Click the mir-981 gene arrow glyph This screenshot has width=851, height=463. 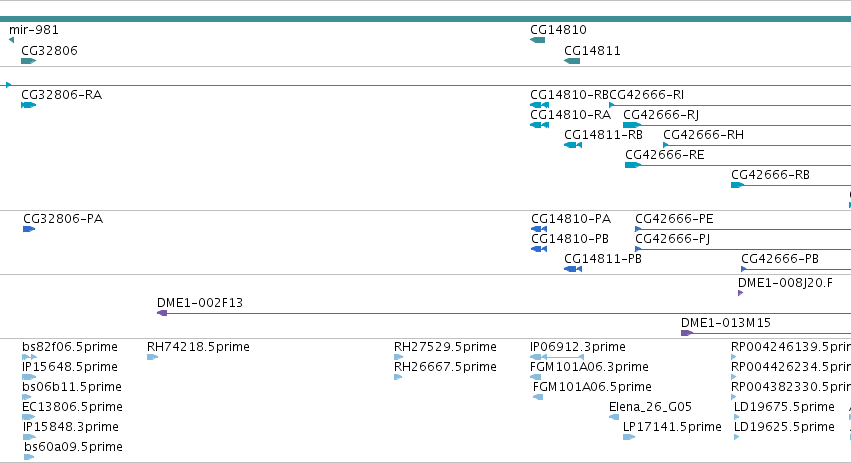pos(11,40)
